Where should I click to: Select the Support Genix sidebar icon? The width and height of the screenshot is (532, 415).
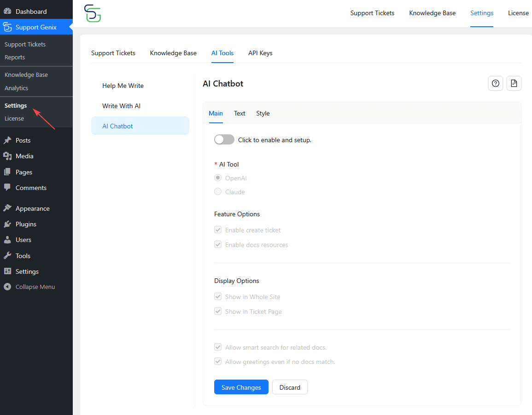tap(7, 27)
